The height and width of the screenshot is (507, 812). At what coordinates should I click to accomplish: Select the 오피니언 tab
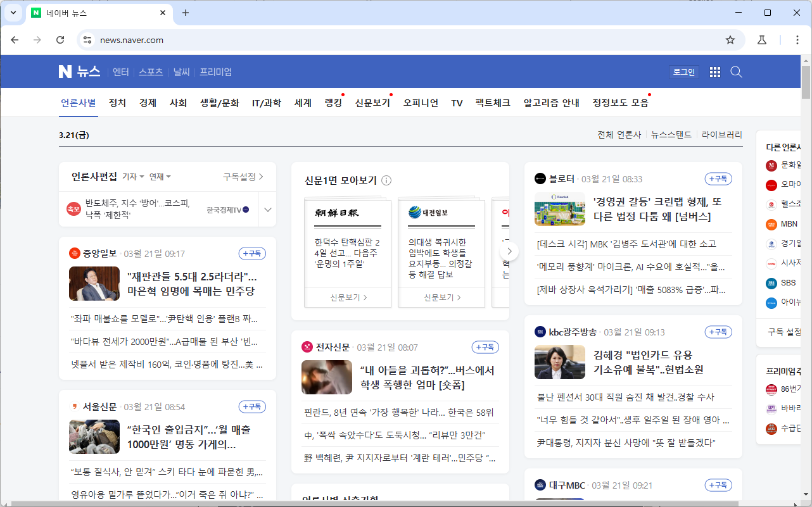click(421, 103)
